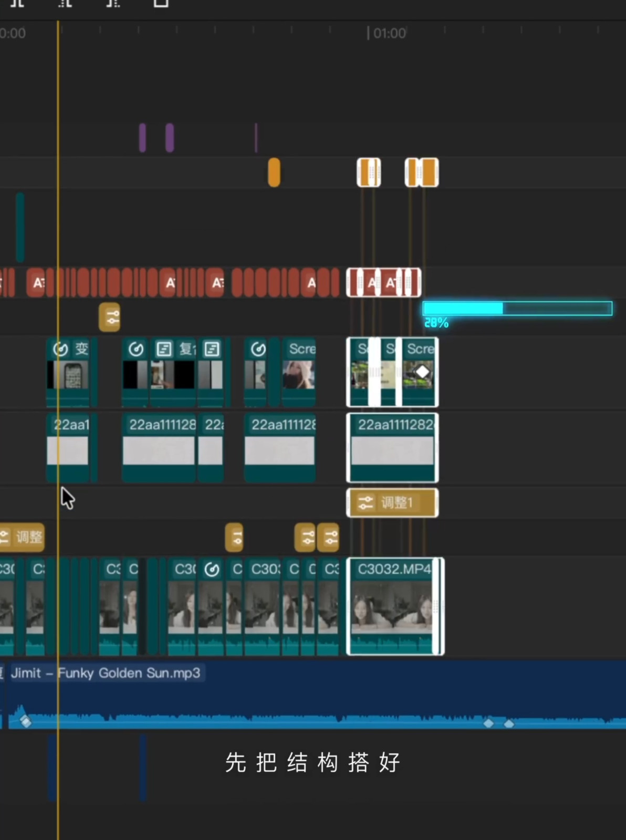Select the C3032.MP4 video clip

(x=393, y=606)
